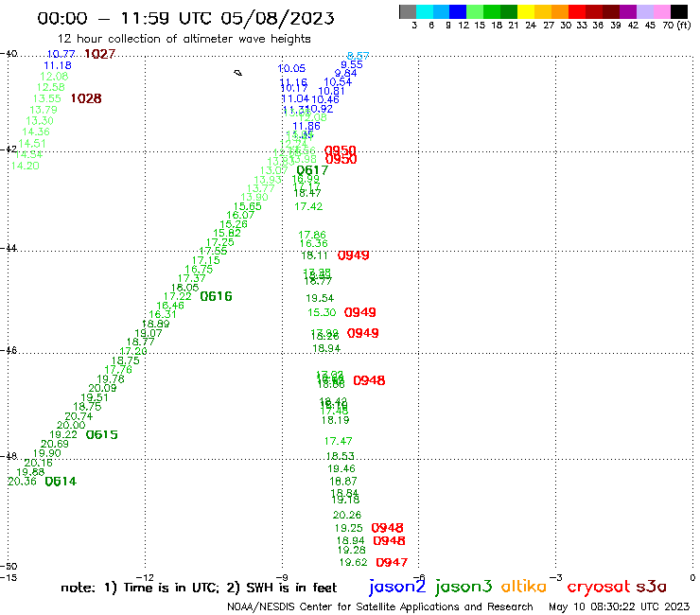
Task: Click the wave height value '18.11'
Action: pos(314,255)
